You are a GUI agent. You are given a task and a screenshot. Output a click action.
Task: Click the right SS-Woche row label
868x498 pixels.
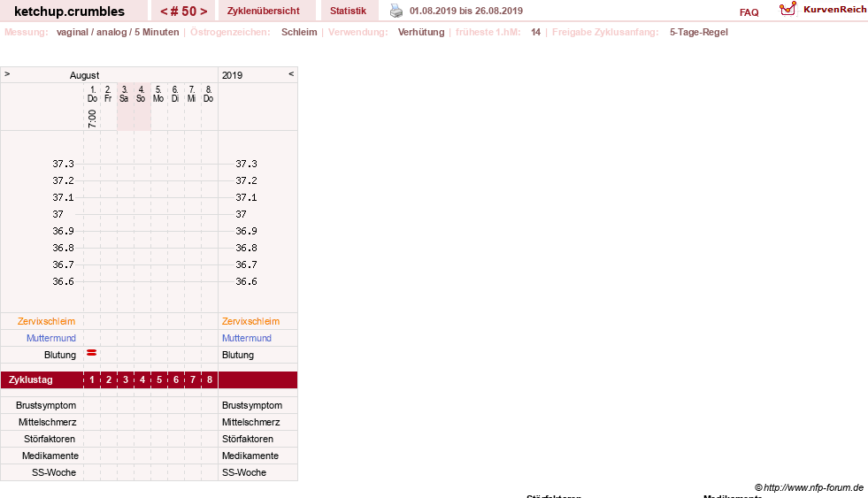[x=244, y=472]
